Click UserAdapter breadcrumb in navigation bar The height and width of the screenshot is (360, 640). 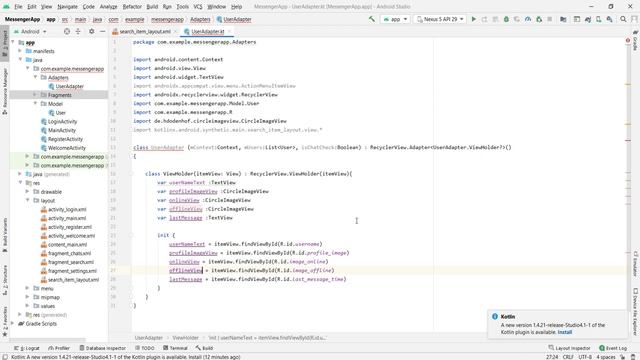234,19
